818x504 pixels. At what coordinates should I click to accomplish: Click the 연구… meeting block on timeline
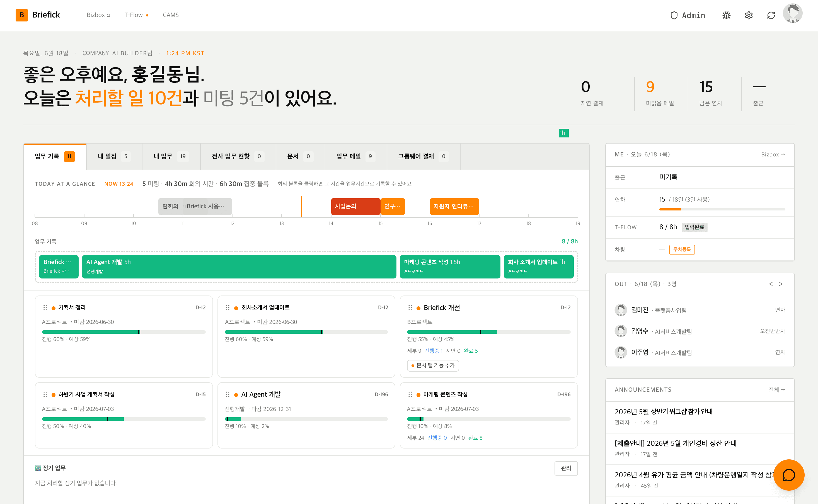393,207
